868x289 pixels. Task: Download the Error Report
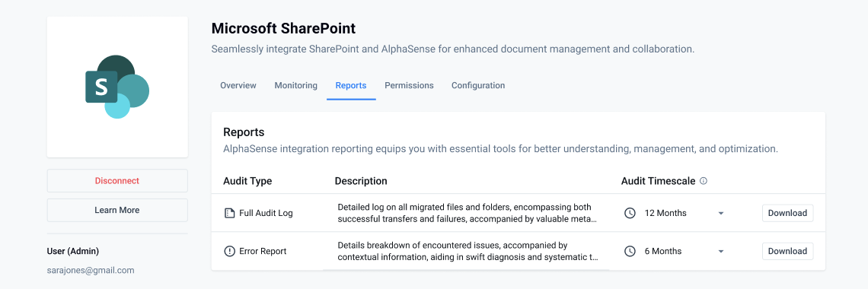(788, 252)
